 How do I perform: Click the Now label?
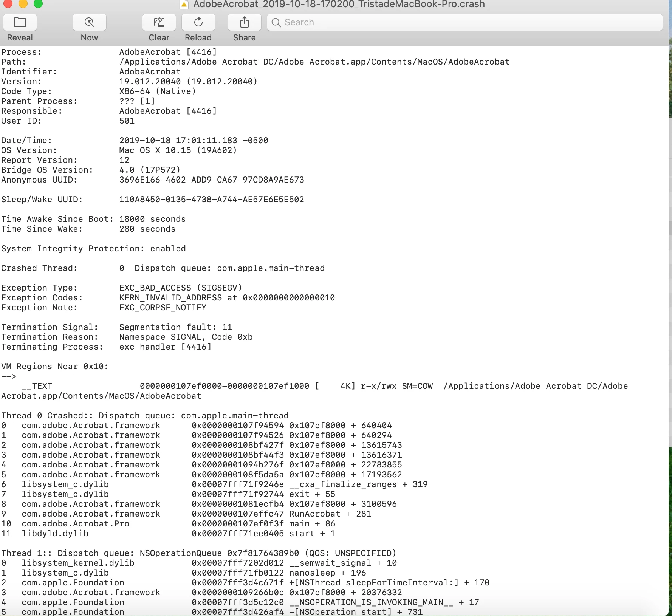coord(90,38)
